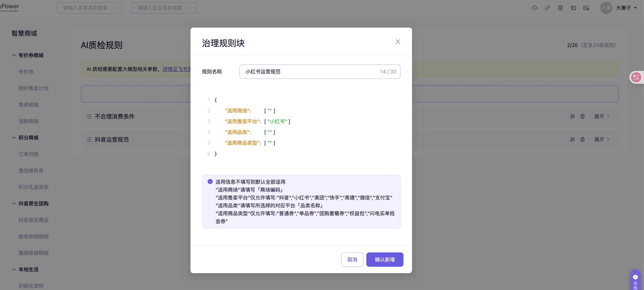Expand the 不合理消费条件 rule with 展开
Image resolution: width=644 pixels, height=290 pixels.
602,116
